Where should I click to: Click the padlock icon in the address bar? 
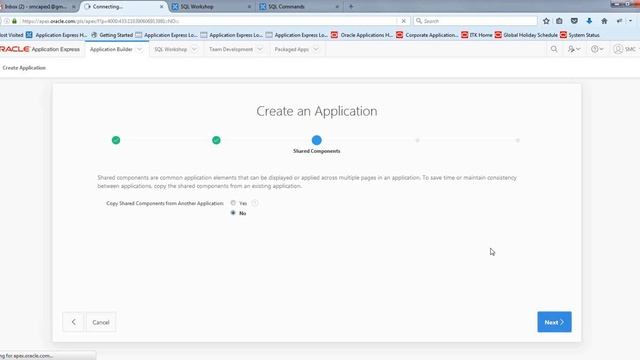[x=14, y=21]
